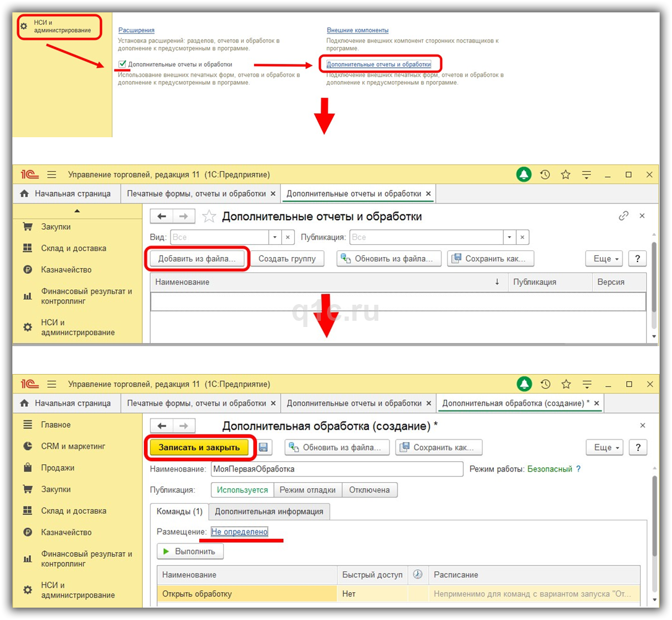Click Создать группу button
Viewport: 672px width, 620px height.
click(287, 259)
